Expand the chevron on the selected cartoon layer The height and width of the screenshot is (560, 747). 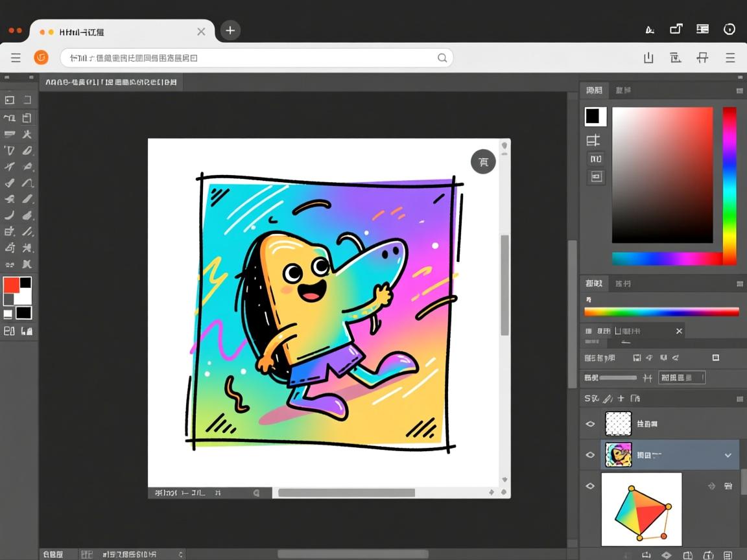(x=728, y=456)
